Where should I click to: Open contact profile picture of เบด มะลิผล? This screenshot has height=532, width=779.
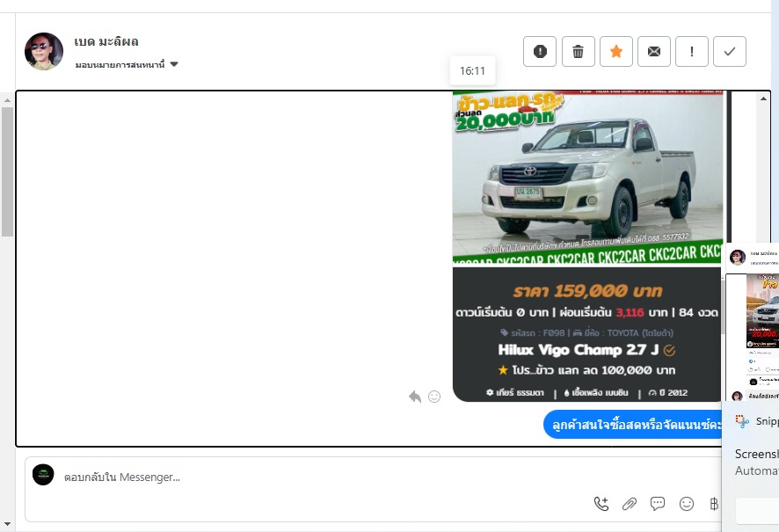(x=44, y=51)
